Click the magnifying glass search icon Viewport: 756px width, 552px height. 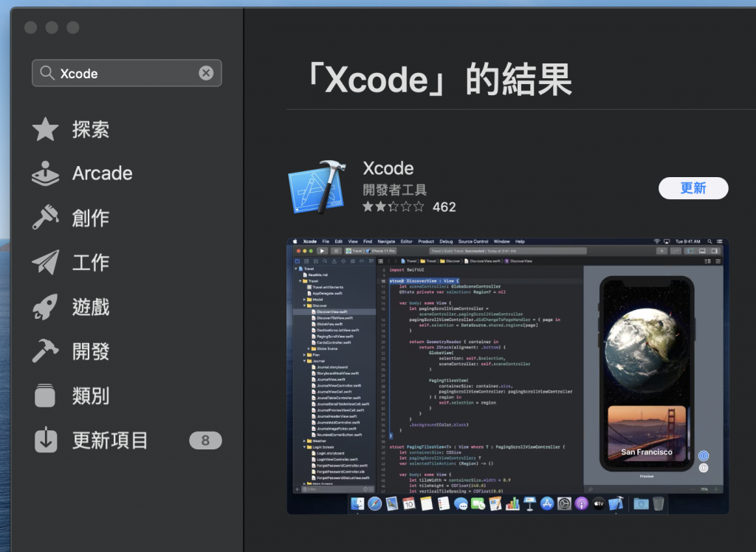coord(47,73)
